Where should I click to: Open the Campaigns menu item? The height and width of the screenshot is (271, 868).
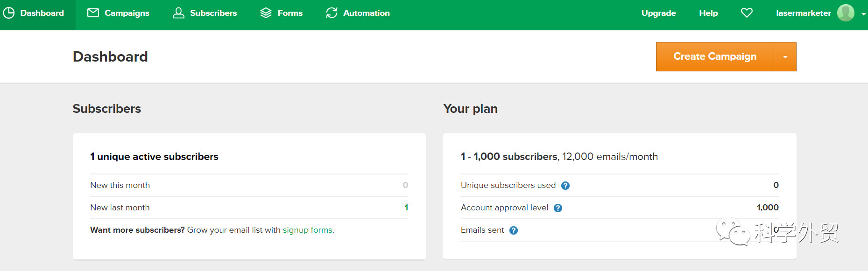point(127,13)
